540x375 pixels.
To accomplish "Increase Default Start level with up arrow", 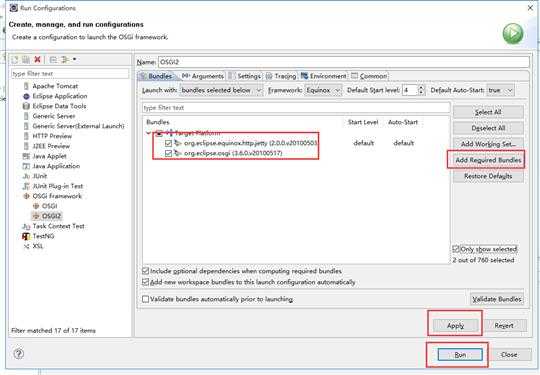I will (x=421, y=87).
